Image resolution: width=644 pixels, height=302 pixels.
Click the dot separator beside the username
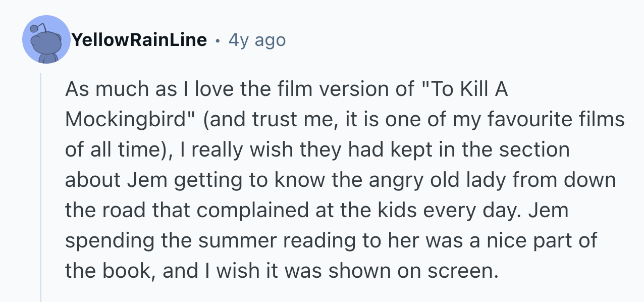pos(218,40)
